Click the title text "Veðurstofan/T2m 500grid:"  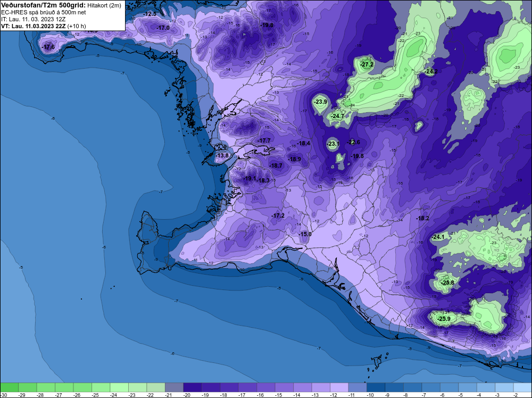tap(44, 5)
